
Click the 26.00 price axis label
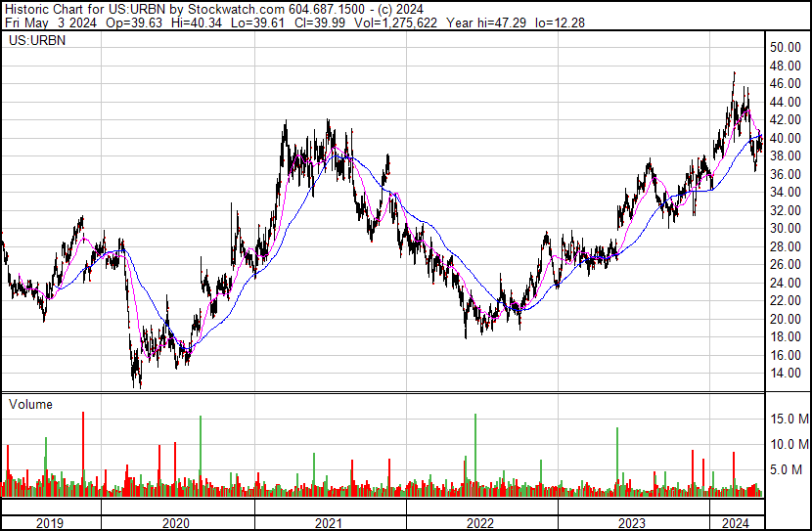coord(786,264)
